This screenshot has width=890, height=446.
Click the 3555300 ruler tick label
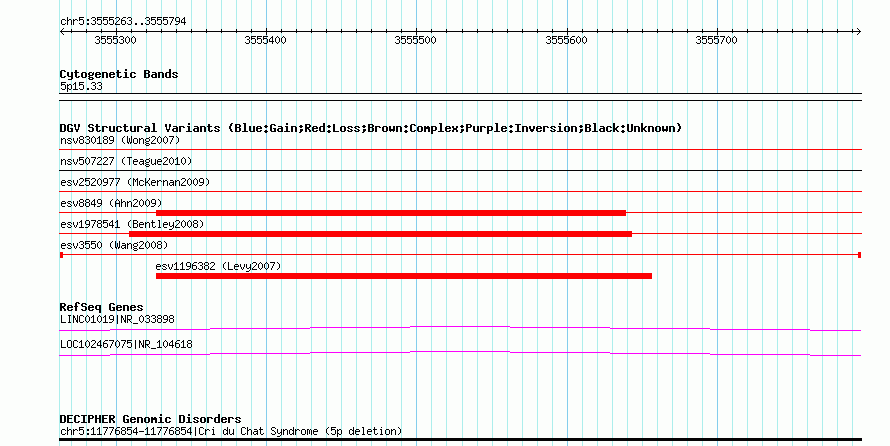pyautogui.click(x=115, y=40)
